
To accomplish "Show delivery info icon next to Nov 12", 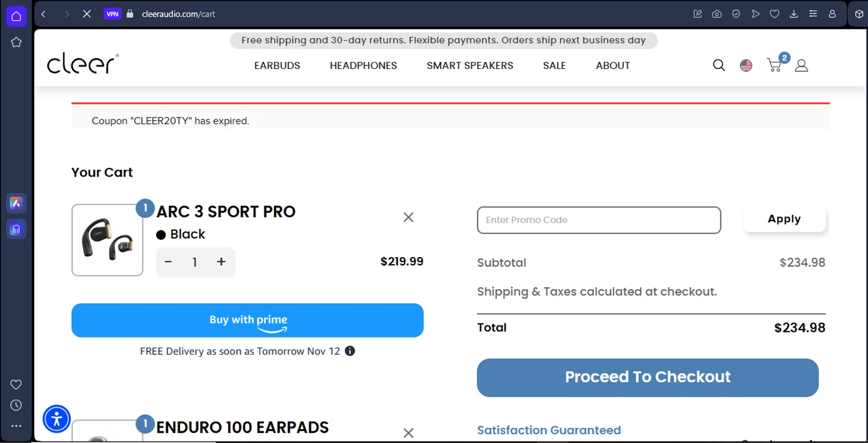I will (350, 351).
